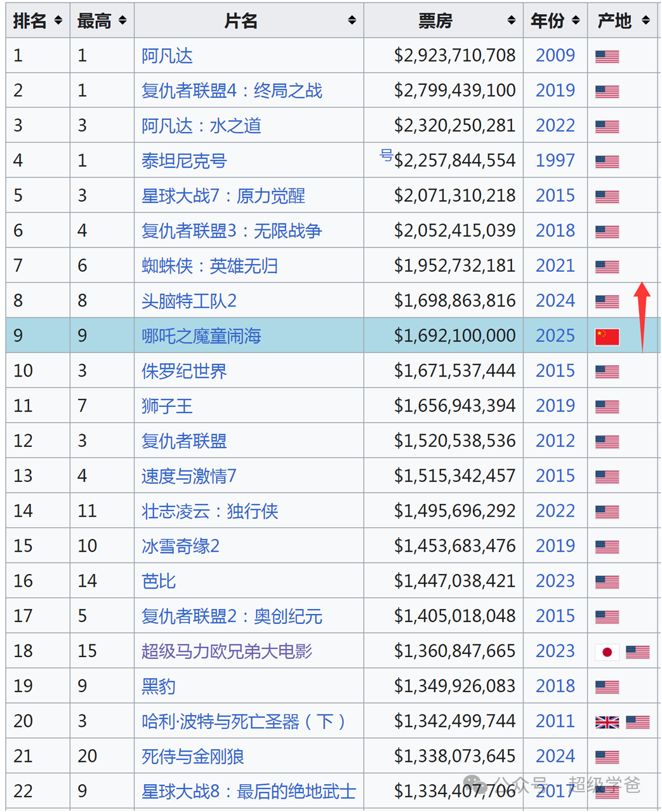Open 星球大战7：原力觉醒 link
This screenshot has height=812, width=662.
223,196
